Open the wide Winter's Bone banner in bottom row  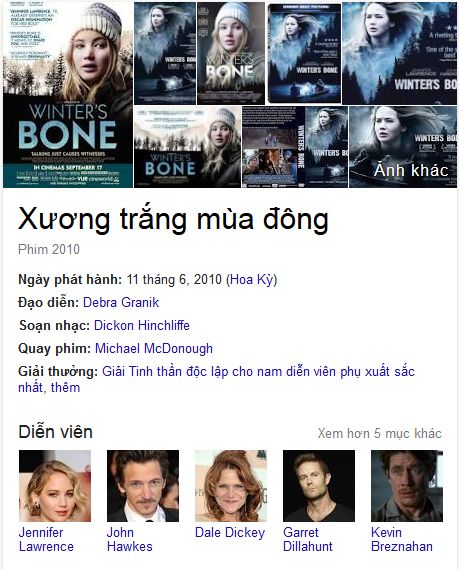[x=187, y=147]
